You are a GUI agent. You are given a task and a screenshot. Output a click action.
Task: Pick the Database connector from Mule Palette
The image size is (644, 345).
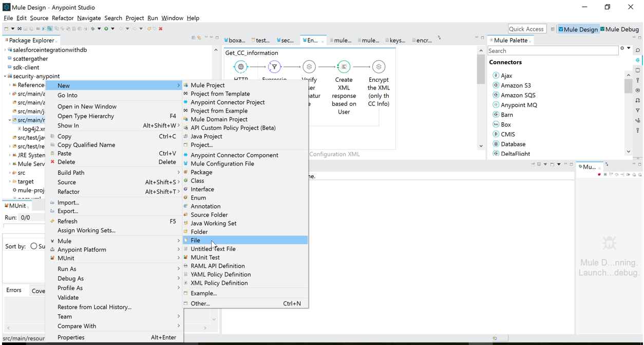(x=513, y=144)
